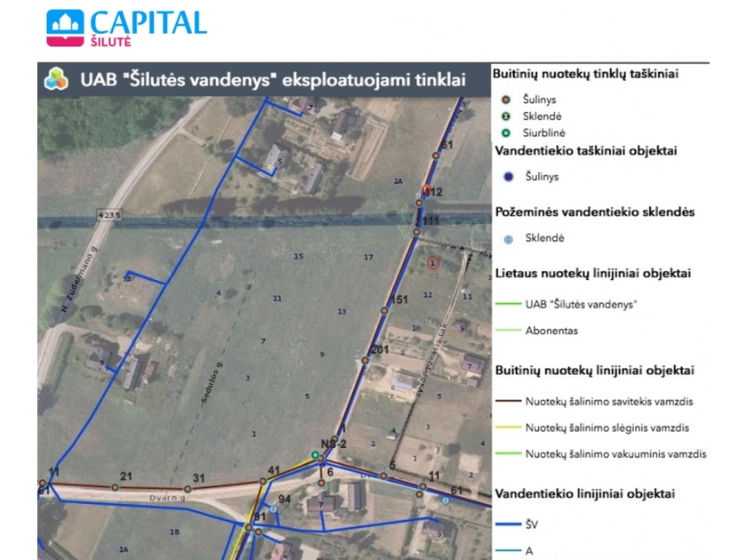Click the brown savitekis vamzdis line swatch
747x560 pixels.
[x=509, y=401]
